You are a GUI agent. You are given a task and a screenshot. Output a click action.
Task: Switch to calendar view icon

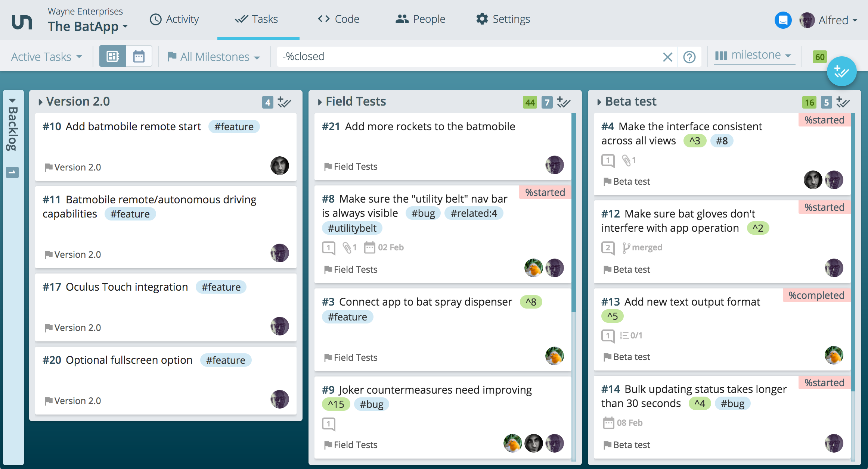coord(139,56)
